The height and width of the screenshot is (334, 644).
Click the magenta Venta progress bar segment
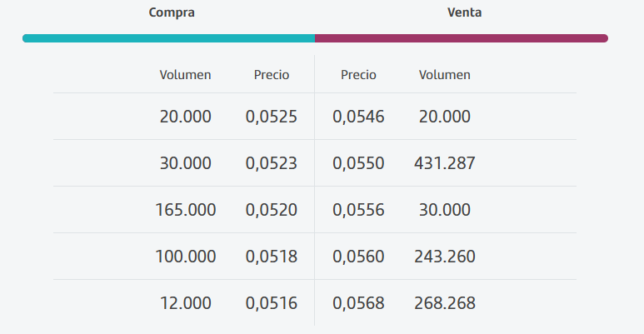click(462, 38)
